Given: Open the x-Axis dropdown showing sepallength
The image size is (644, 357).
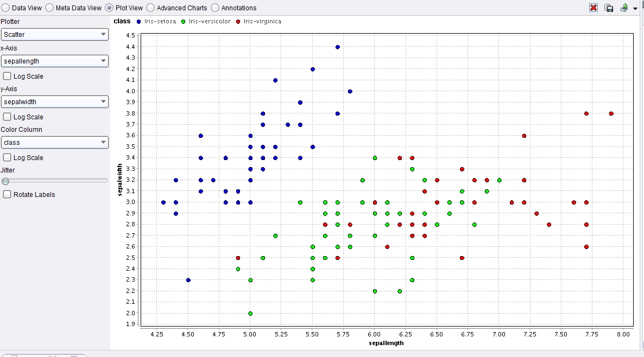Looking at the screenshot, I should click(55, 61).
